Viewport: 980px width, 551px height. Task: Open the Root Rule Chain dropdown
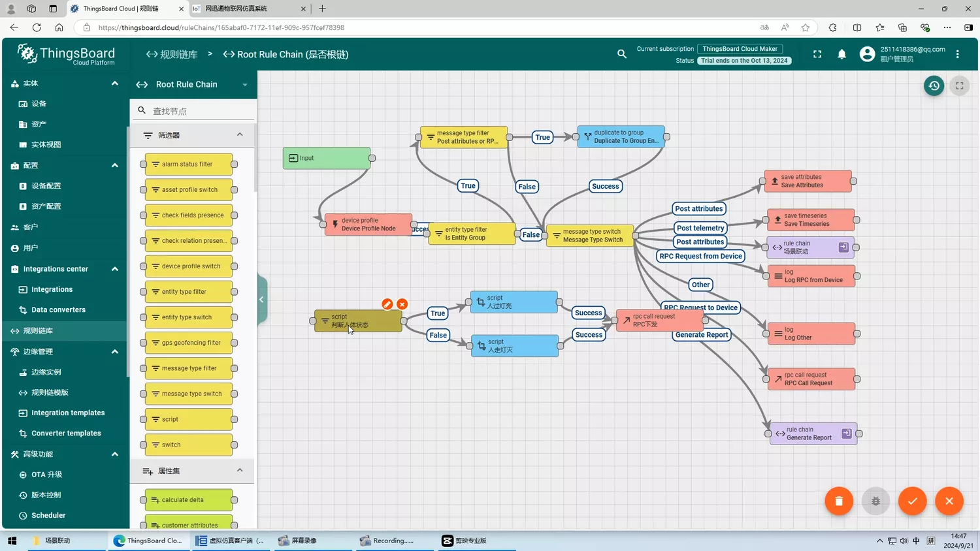(245, 85)
